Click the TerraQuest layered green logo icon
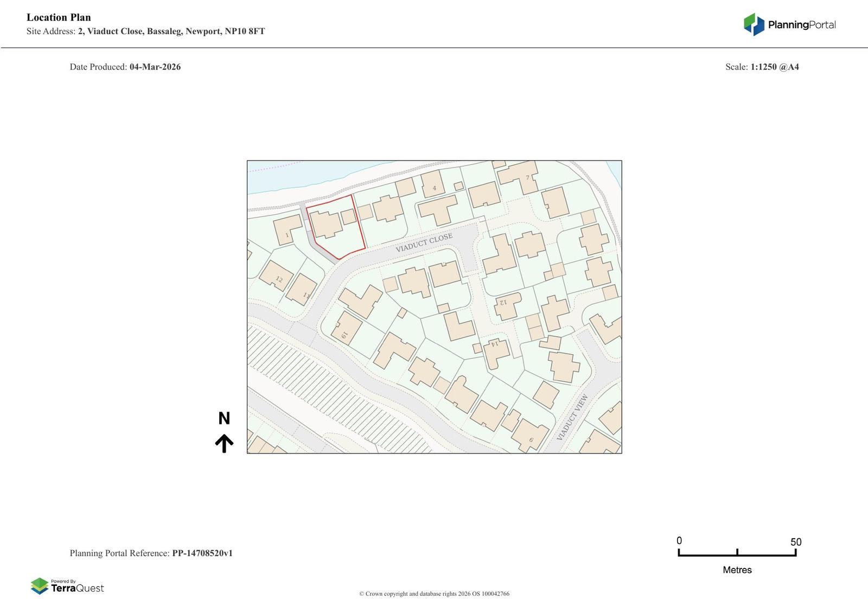868x614 pixels. click(40, 586)
